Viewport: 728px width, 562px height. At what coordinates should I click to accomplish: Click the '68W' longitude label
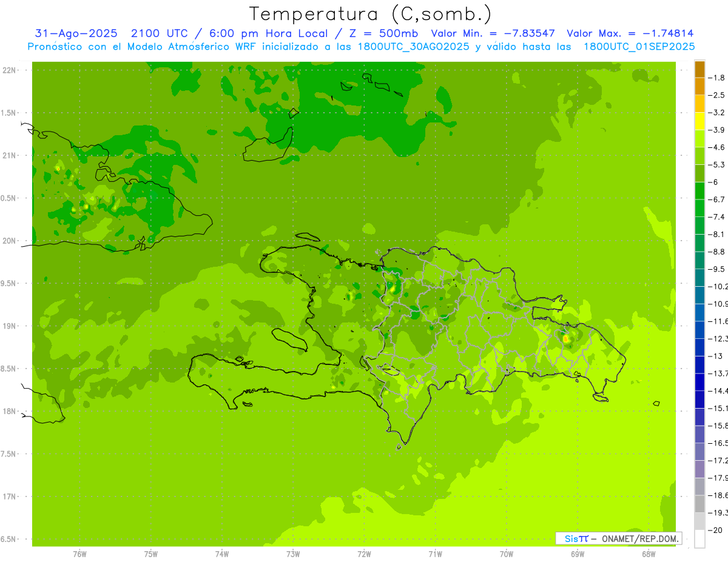tap(649, 554)
